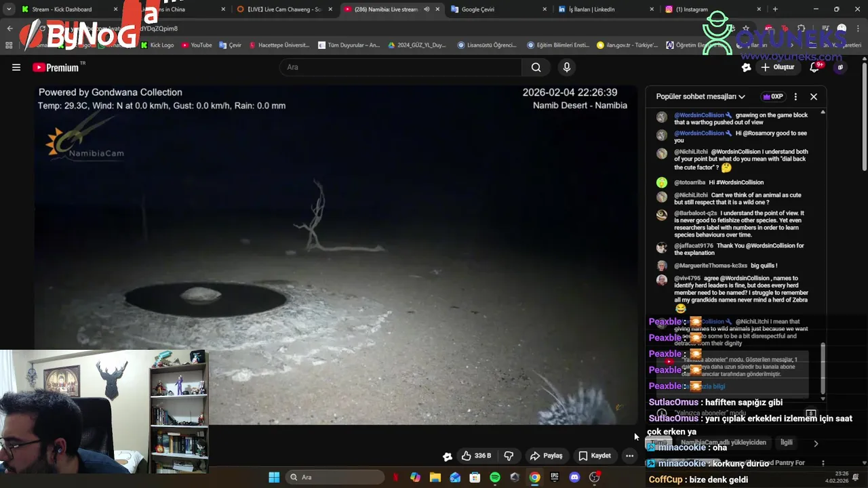The image size is (868, 488).
Task: Click the Oluştur create button
Action: point(777,67)
